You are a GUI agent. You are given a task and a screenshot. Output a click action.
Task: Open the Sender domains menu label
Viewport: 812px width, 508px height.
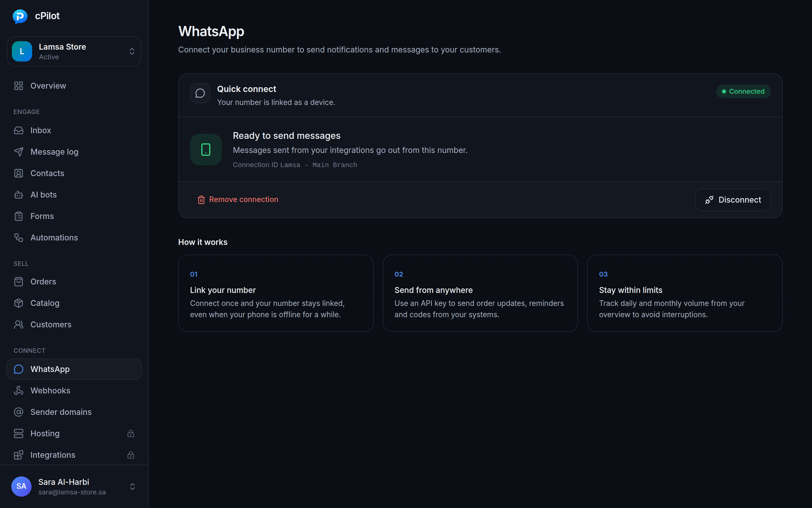(x=61, y=412)
